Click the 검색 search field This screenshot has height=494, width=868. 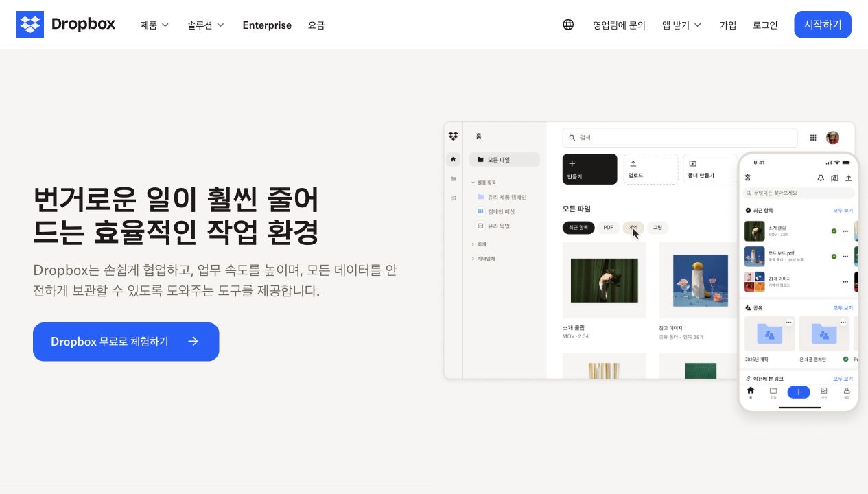[680, 137]
